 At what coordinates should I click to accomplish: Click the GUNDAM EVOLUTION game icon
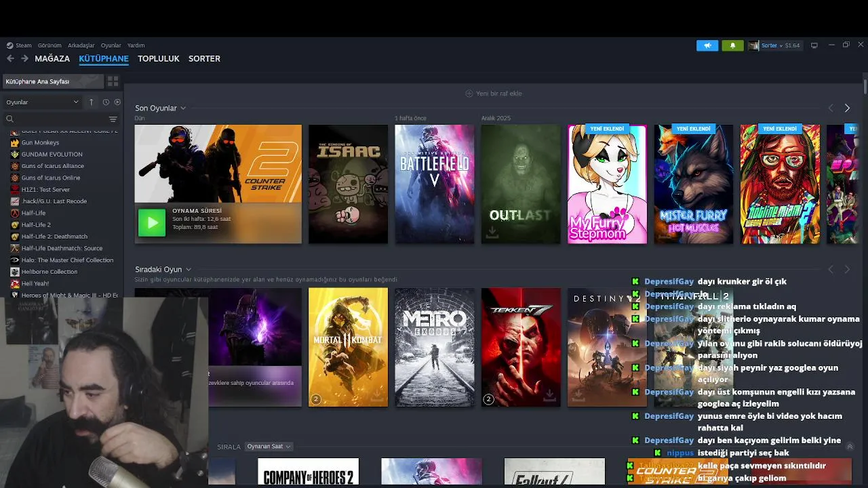pyautogui.click(x=15, y=155)
